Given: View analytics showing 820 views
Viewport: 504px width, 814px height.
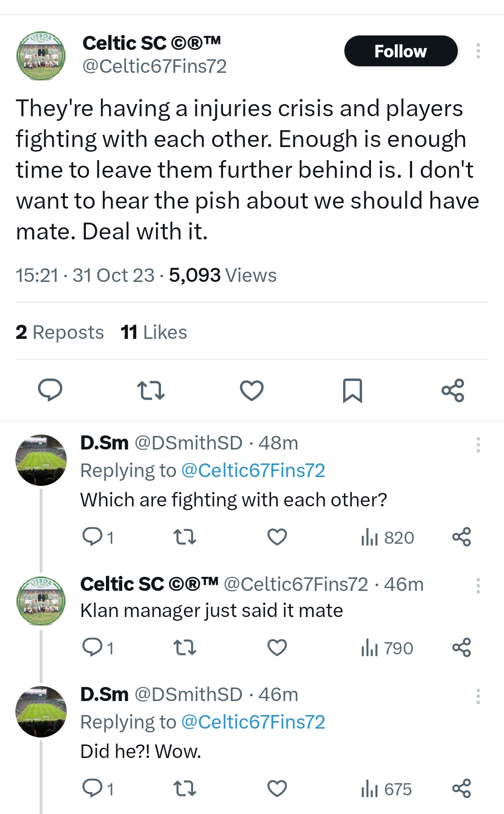Looking at the screenshot, I should coord(387,538).
